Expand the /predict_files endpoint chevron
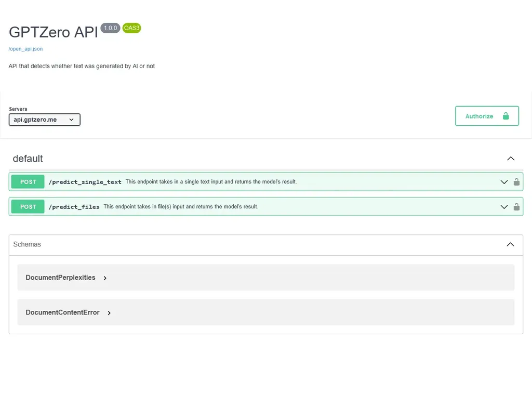 point(504,207)
